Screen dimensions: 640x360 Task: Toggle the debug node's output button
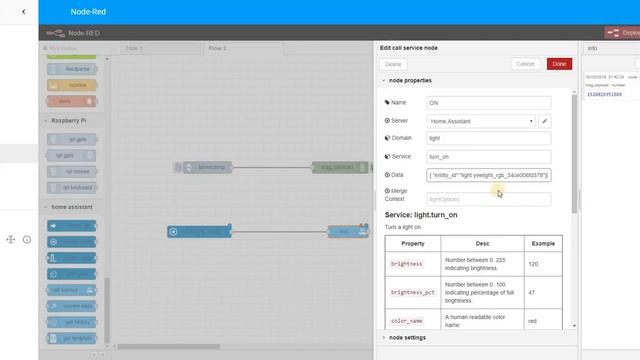(372, 167)
